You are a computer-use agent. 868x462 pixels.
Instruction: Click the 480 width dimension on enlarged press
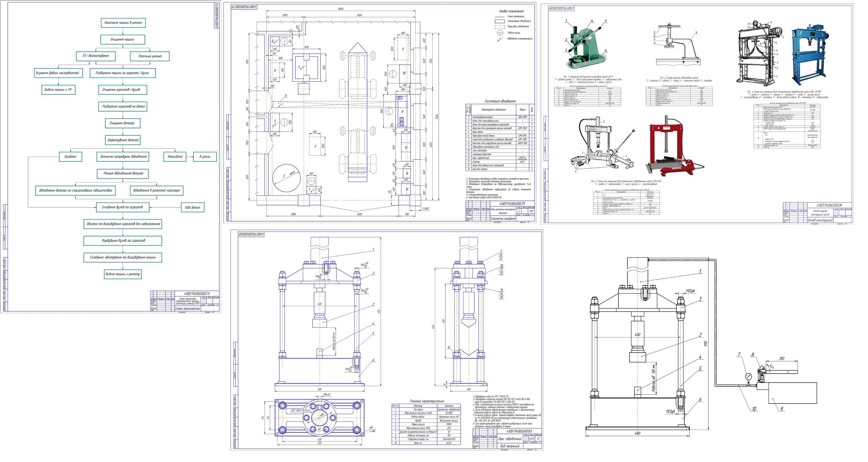pyautogui.click(x=637, y=433)
